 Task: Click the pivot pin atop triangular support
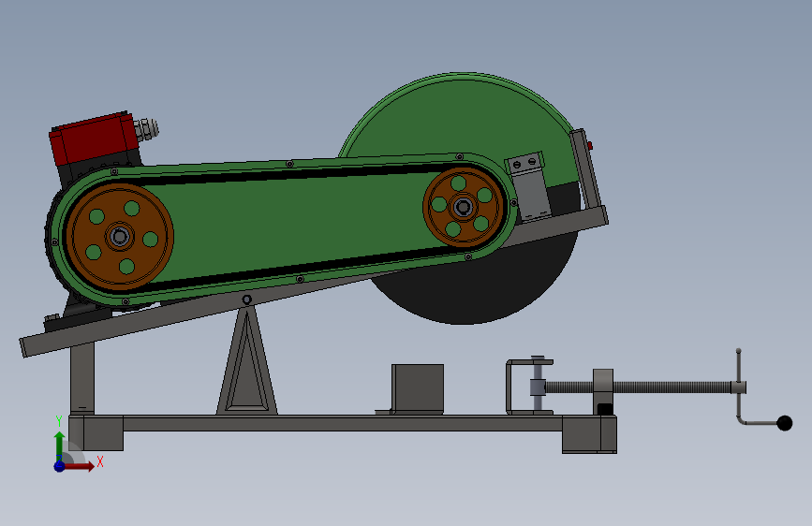point(247,300)
